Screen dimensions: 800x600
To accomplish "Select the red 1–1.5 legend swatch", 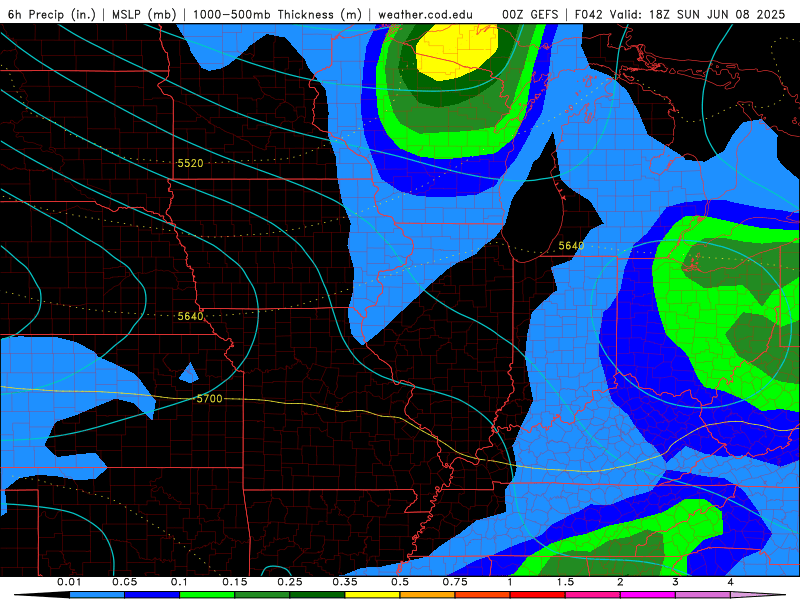I will 538,595.
